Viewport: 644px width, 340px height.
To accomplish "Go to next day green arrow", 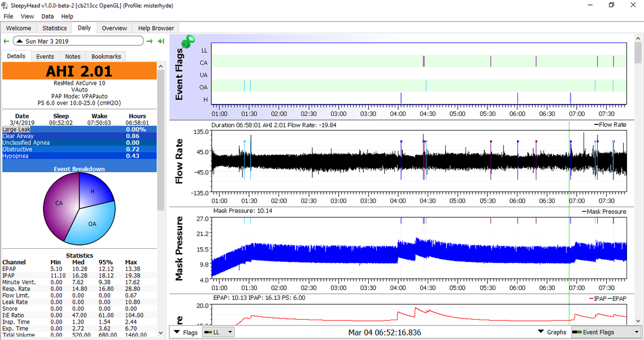I will tap(150, 41).
